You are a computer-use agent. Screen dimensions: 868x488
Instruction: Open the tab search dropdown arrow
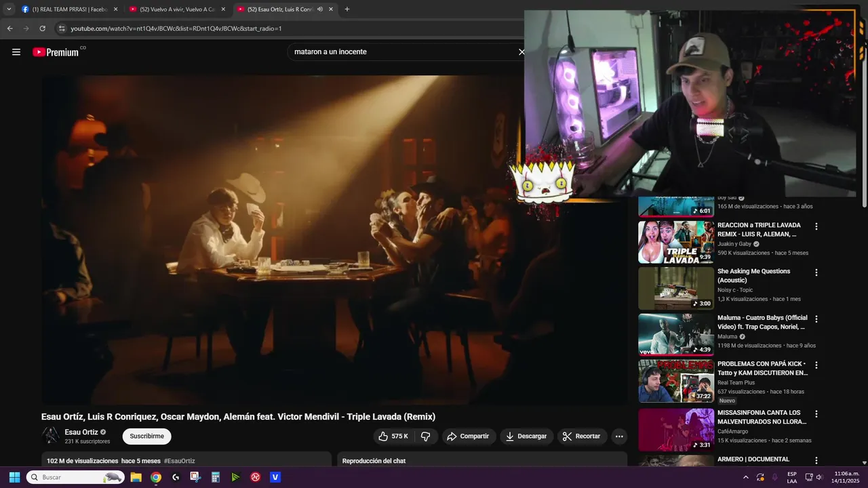pyautogui.click(x=9, y=9)
